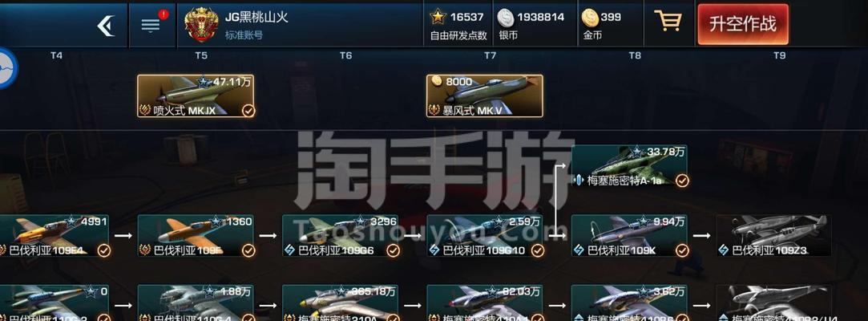Screen dimensions: 868x321
Task: Select the T5 tier column header
Action: point(201,55)
